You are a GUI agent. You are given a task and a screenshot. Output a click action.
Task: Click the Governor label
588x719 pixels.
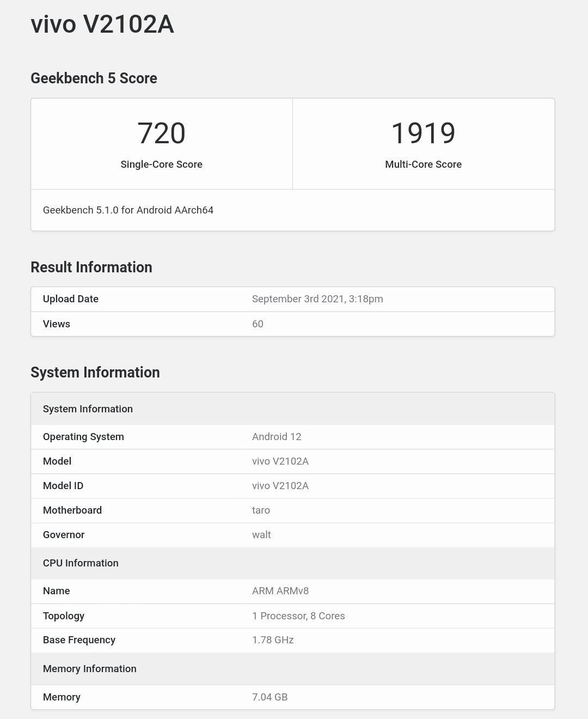(x=64, y=535)
